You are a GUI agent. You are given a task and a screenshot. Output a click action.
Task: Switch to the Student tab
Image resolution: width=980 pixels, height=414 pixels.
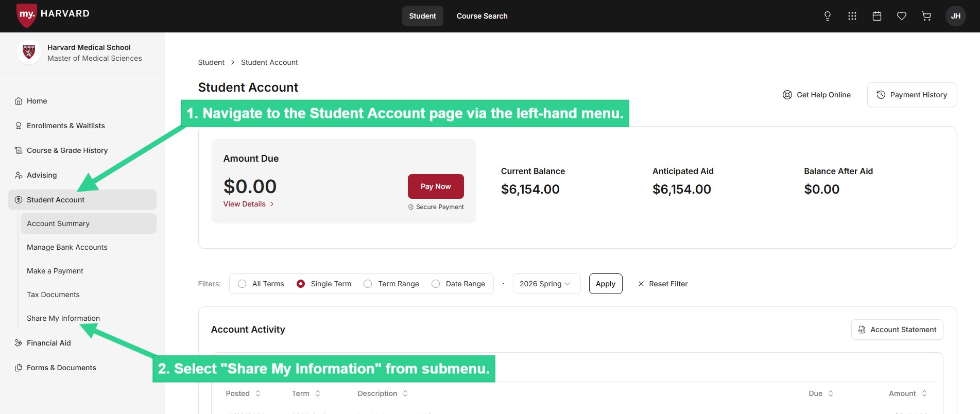pyautogui.click(x=422, y=16)
